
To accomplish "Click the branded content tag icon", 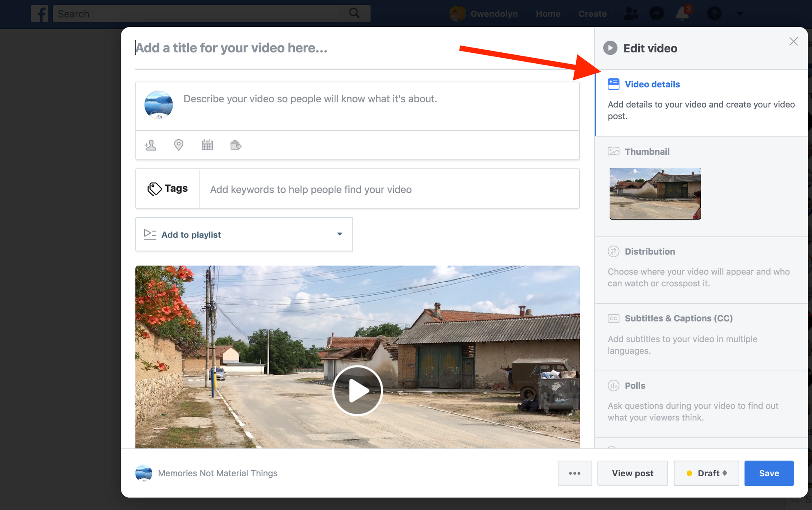I will click(x=235, y=145).
